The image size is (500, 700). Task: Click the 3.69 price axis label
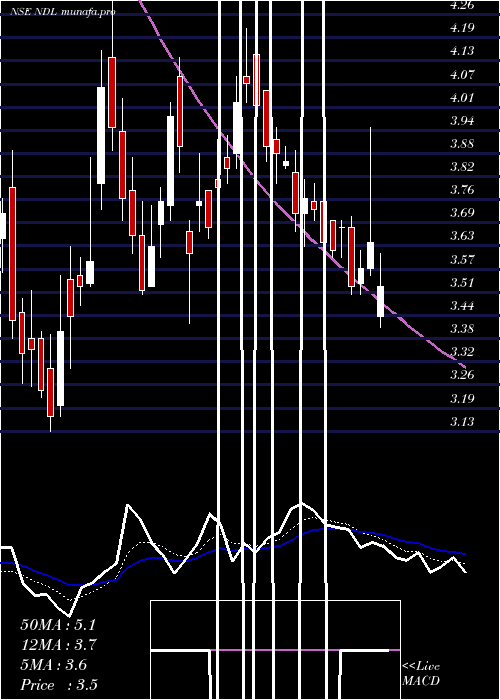[x=462, y=213]
